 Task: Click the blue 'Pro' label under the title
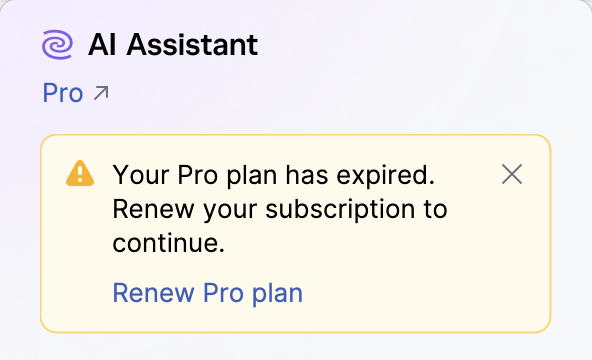pyautogui.click(x=63, y=93)
